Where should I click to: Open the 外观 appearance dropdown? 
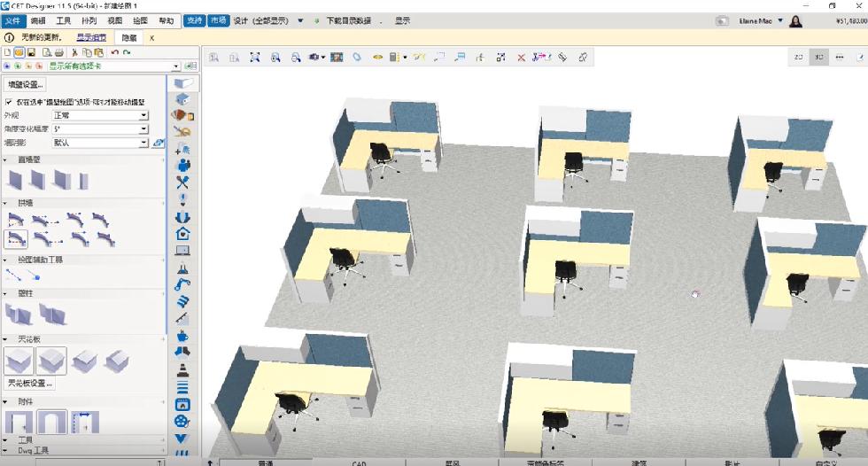tap(99, 115)
